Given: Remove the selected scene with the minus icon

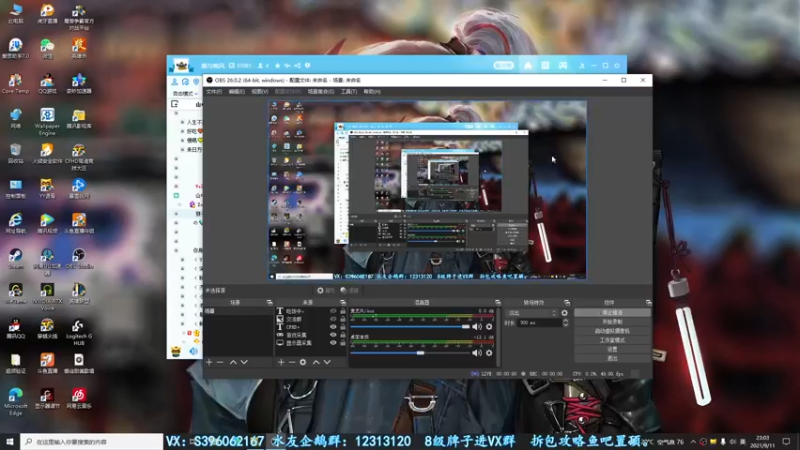Looking at the screenshot, I should [220, 362].
